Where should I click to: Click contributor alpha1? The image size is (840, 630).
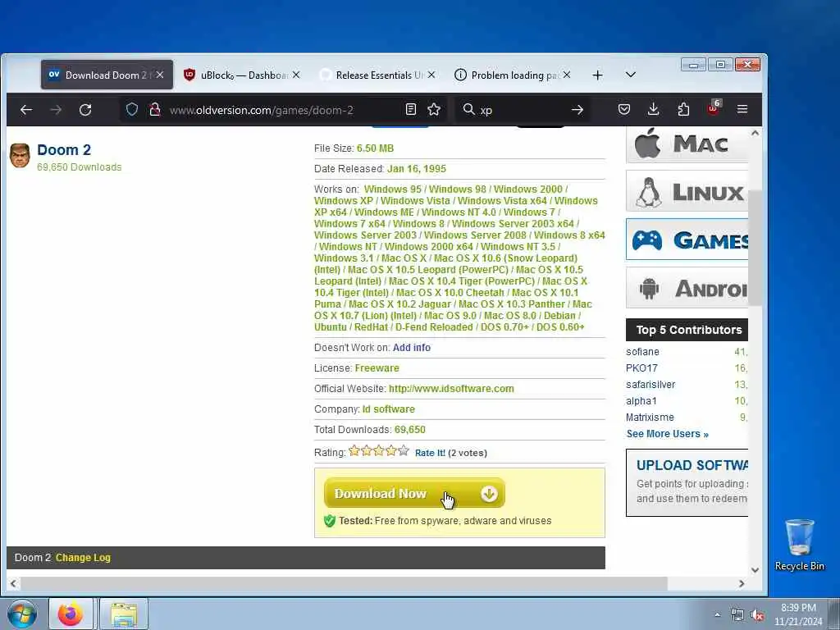coord(641,401)
